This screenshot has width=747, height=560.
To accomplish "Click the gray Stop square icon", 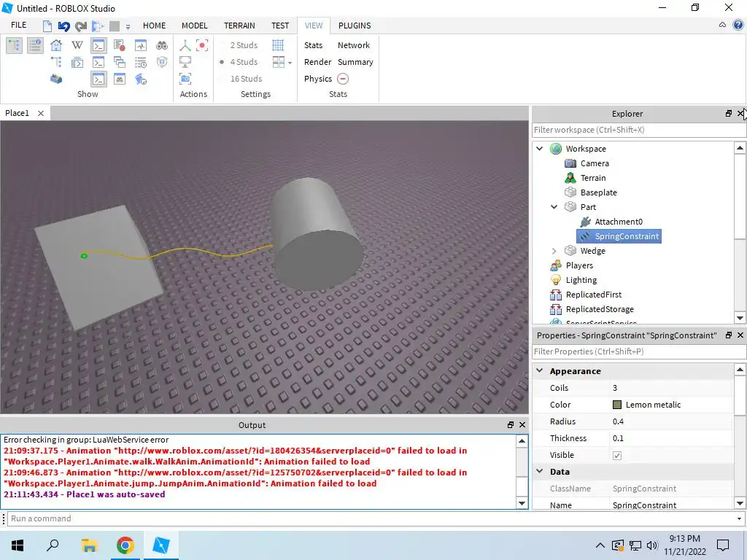I will [115, 26].
